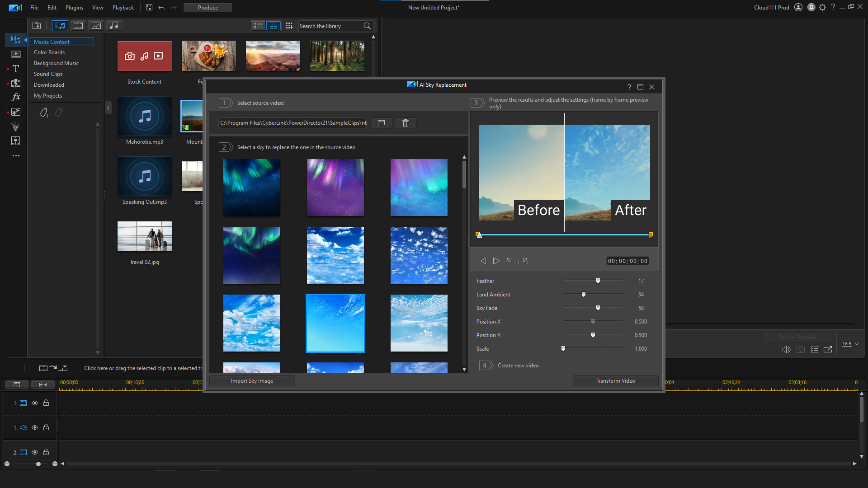Select the Title Room in the sidebar

(x=16, y=69)
